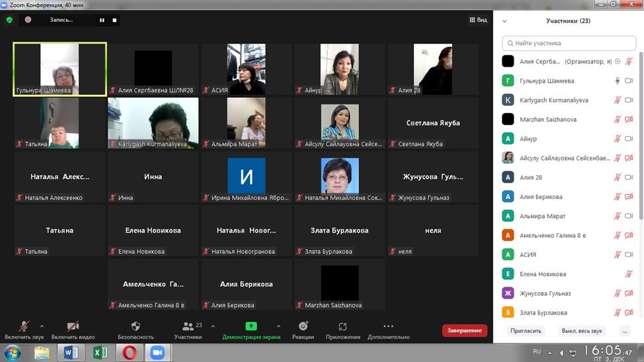Open Microsoft Word from the taskbar
This screenshot has width=644, height=362.
(x=71, y=353)
